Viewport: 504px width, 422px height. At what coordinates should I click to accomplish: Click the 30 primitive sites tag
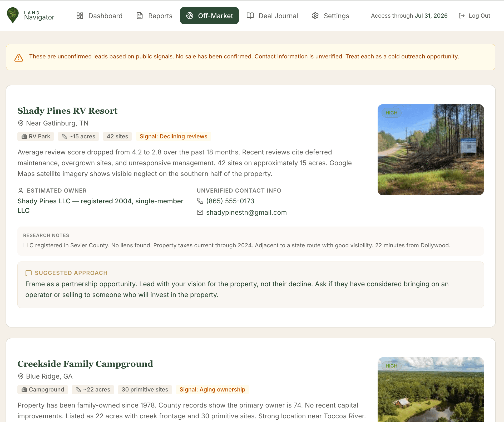[145, 390]
